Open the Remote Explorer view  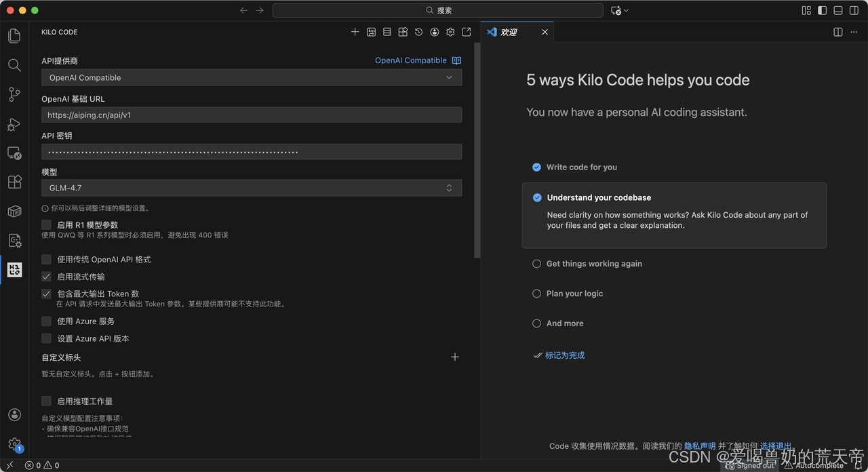[x=14, y=153]
